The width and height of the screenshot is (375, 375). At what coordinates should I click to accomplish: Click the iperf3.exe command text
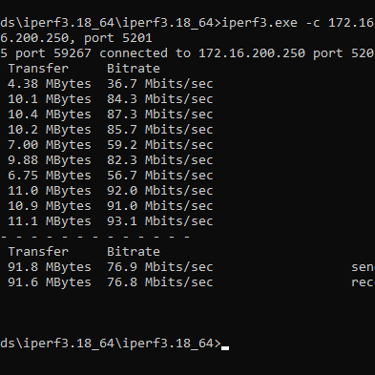(x=259, y=23)
